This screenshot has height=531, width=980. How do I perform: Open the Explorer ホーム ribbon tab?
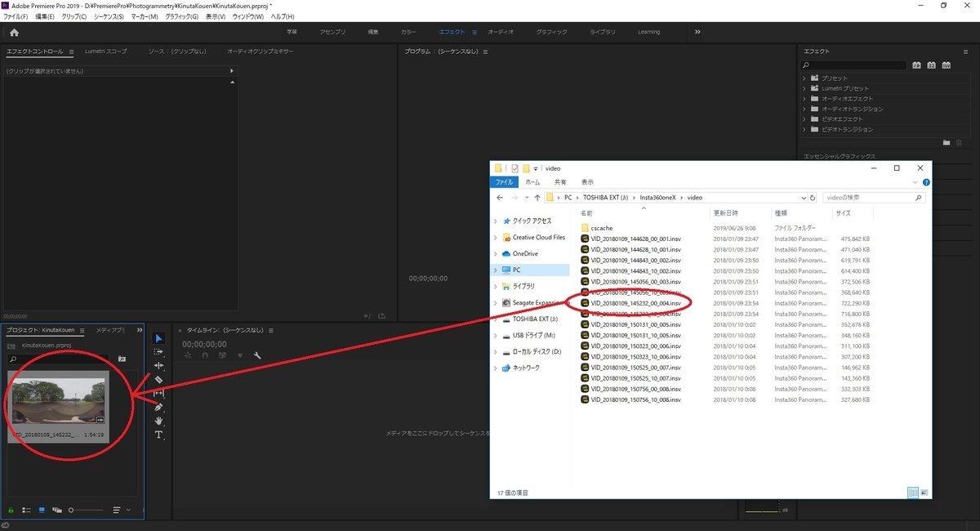tap(532, 182)
